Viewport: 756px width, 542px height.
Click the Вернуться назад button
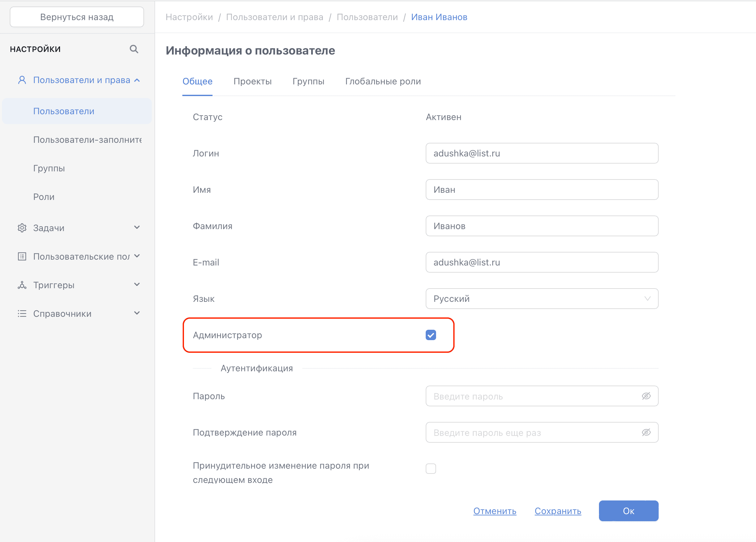(77, 17)
